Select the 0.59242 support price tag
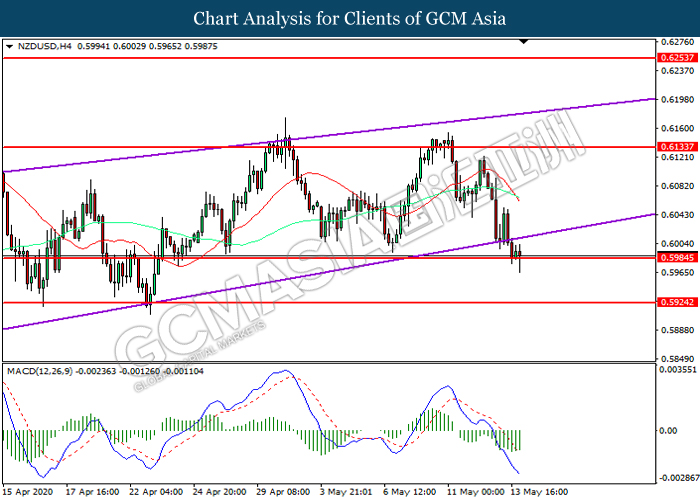 coord(678,301)
